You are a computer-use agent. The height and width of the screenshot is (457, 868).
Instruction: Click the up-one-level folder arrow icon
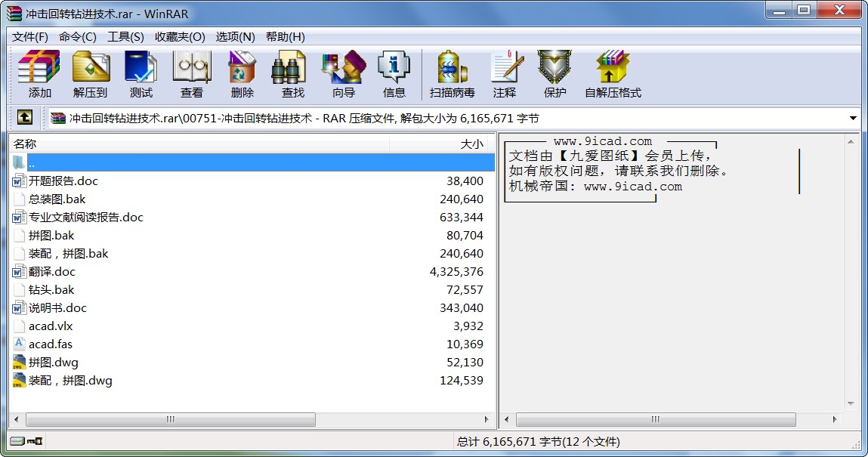point(25,118)
